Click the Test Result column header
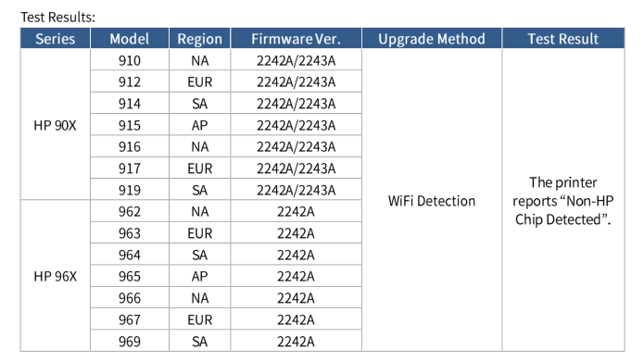The height and width of the screenshot is (362, 644). coord(563,39)
